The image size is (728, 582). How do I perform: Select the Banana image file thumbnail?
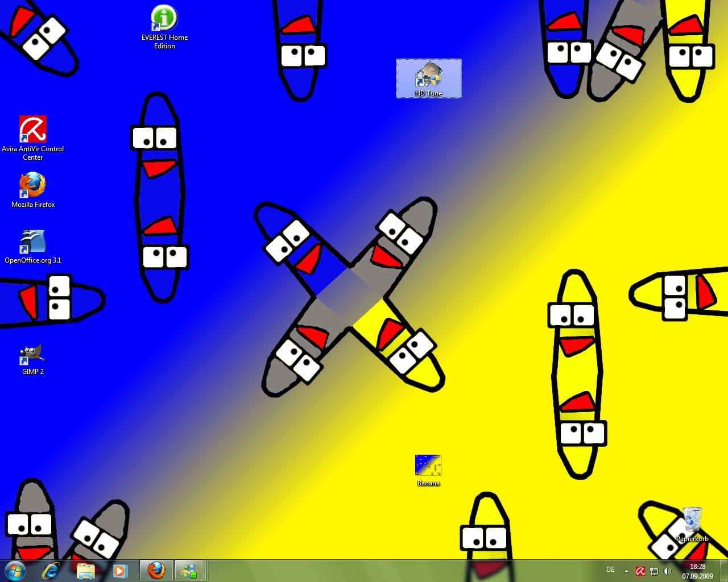[428, 465]
